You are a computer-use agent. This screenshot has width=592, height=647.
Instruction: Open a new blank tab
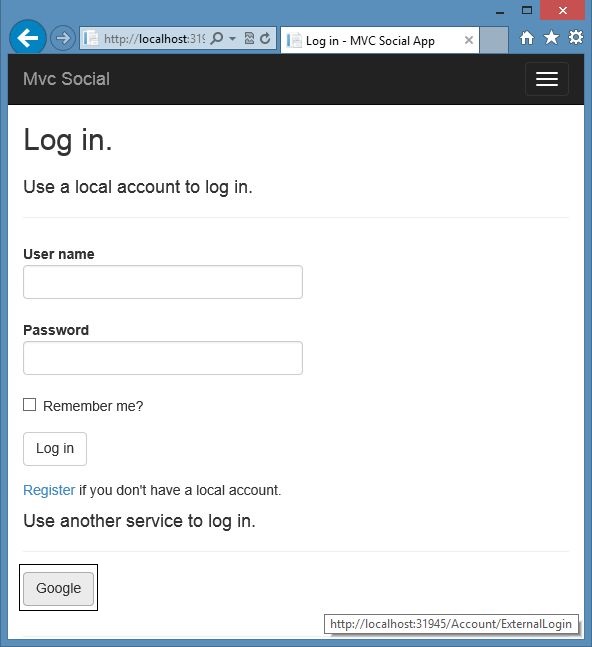494,40
